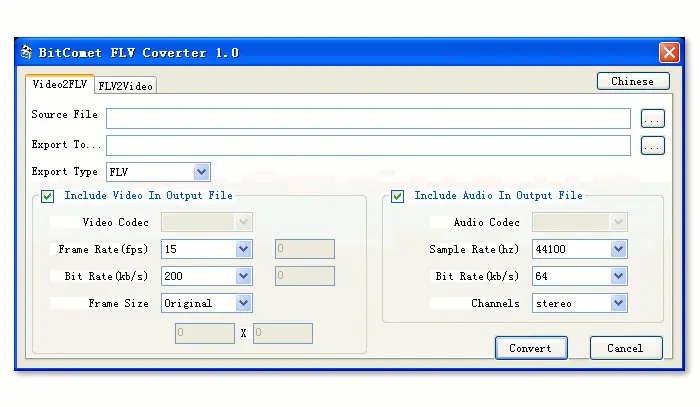Click the frame width field left of X

pyautogui.click(x=205, y=333)
